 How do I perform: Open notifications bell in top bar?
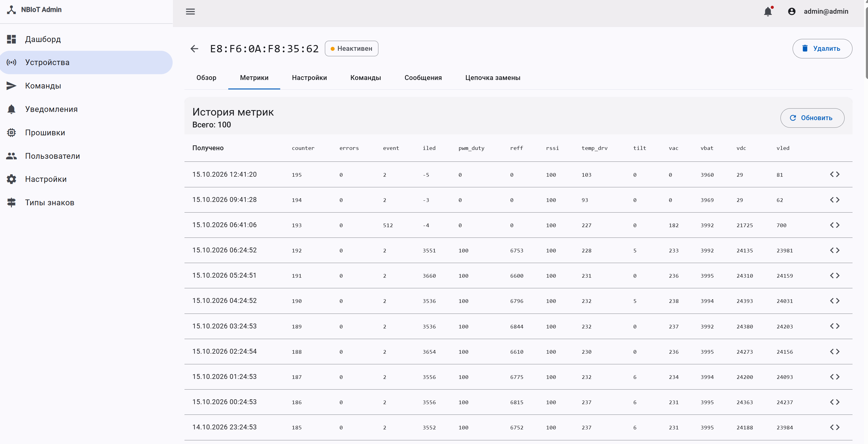(x=768, y=12)
